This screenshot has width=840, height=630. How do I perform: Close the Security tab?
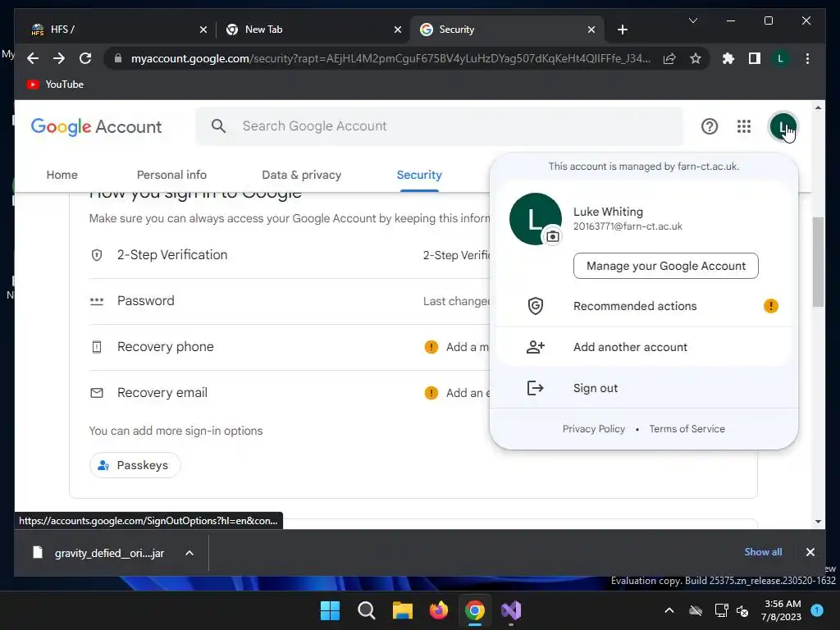(591, 30)
